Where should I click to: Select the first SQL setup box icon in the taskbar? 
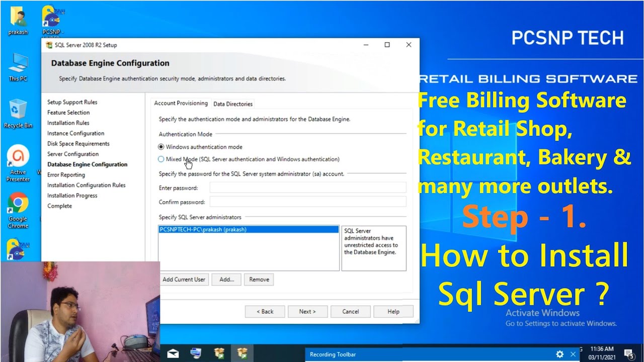(219, 354)
